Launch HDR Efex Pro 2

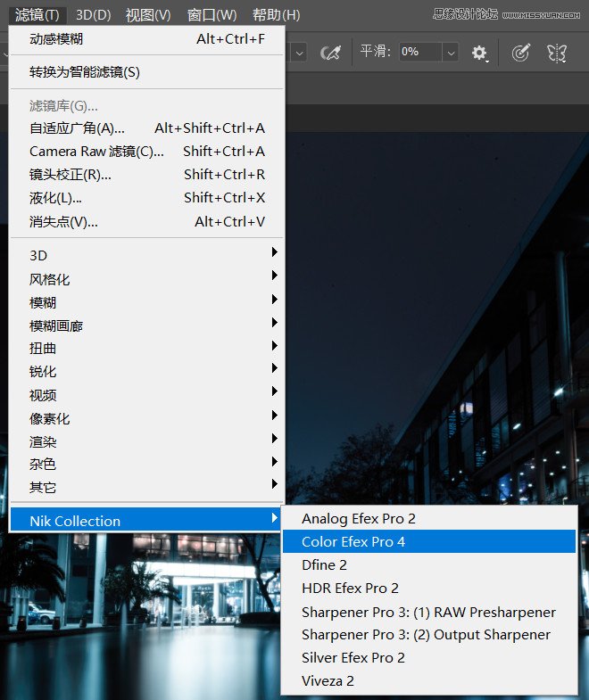[429, 589]
